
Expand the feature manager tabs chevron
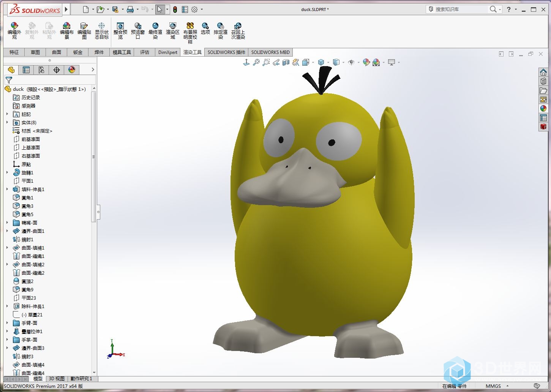[93, 70]
